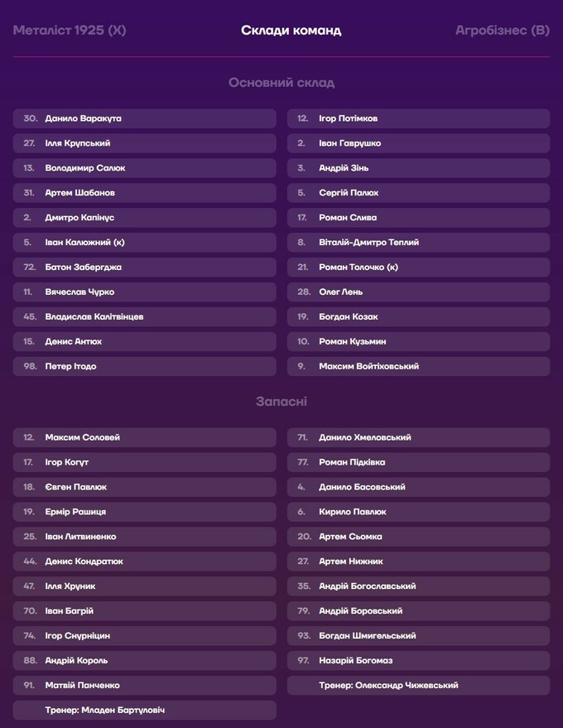Click substitute Назарій Богомаз row
Screen dimensions: 563x728
coord(418,660)
